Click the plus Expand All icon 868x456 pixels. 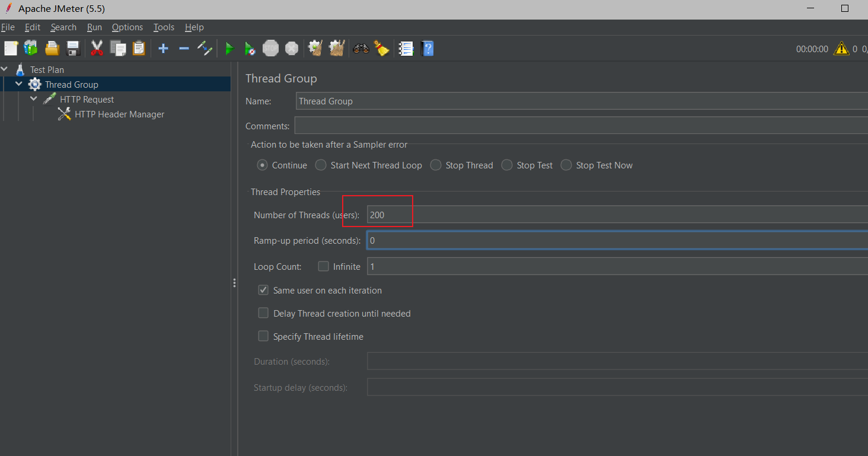(163, 49)
